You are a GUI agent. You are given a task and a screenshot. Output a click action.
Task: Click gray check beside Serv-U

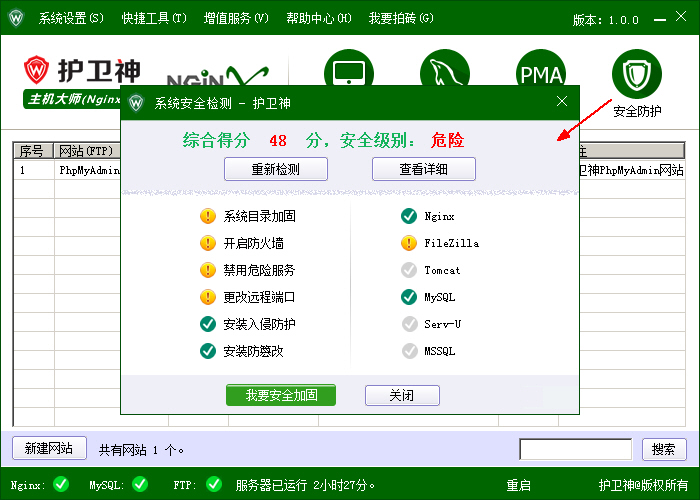coord(409,324)
